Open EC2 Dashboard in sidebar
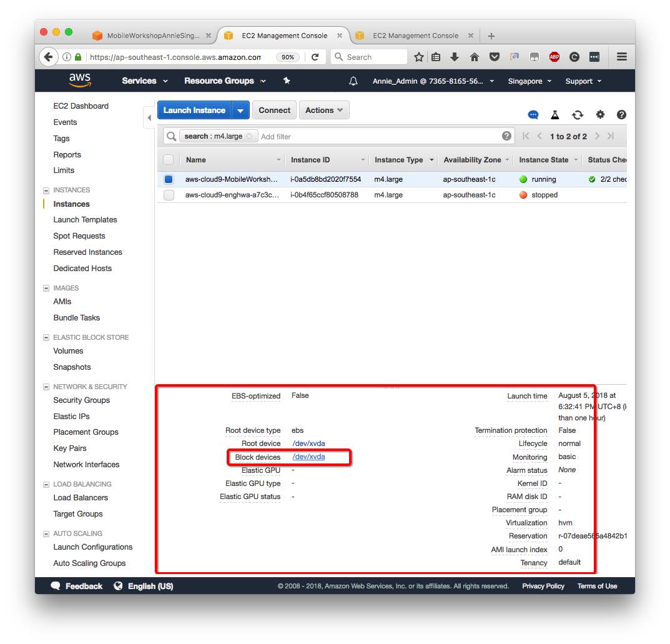Viewport: 670px width, 644px height. click(x=81, y=106)
